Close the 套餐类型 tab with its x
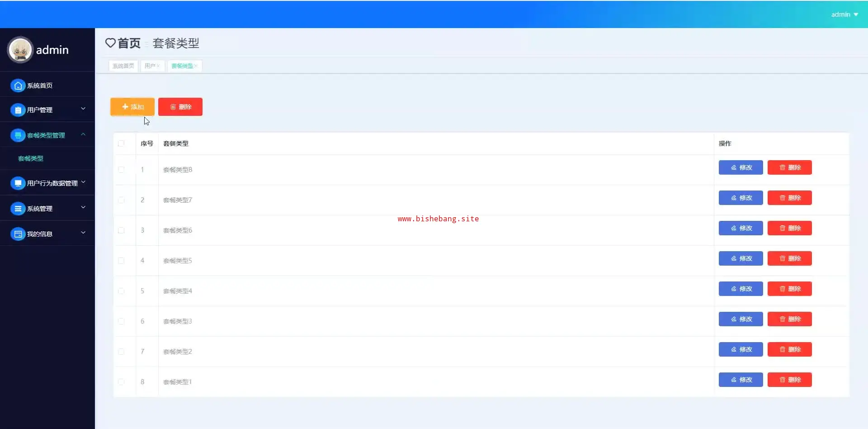868x429 pixels. pyautogui.click(x=196, y=66)
